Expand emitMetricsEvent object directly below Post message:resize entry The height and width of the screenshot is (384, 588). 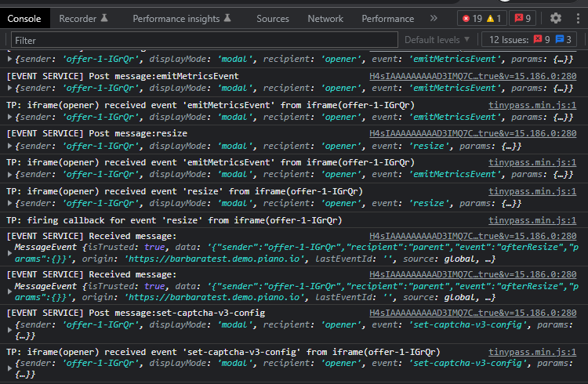pos(9,175)
